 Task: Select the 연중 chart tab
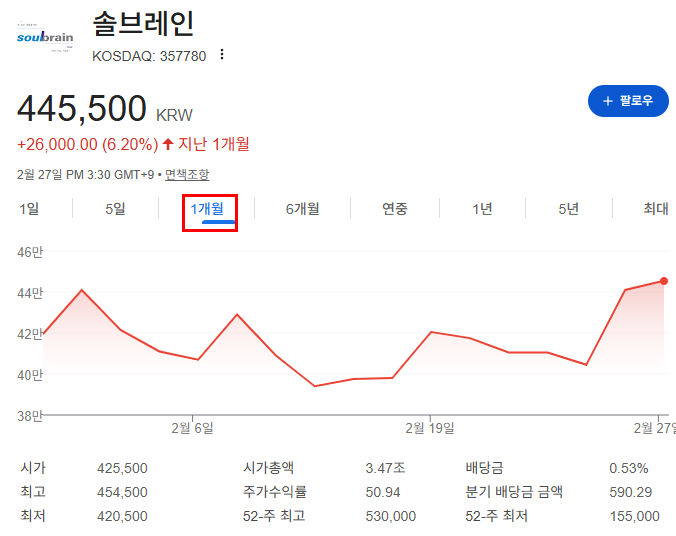[x=395, y=209]
